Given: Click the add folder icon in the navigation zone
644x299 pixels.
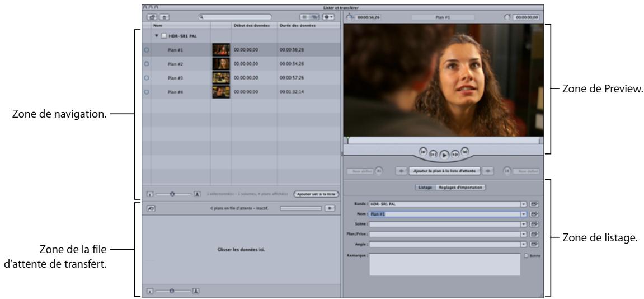Looking at the screenshot, I should coord(152,17).
